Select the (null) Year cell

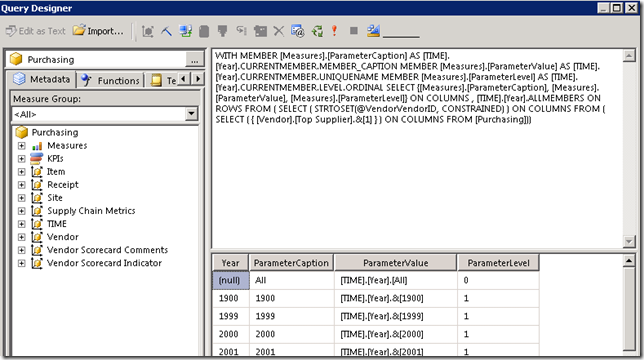(230, 280)
